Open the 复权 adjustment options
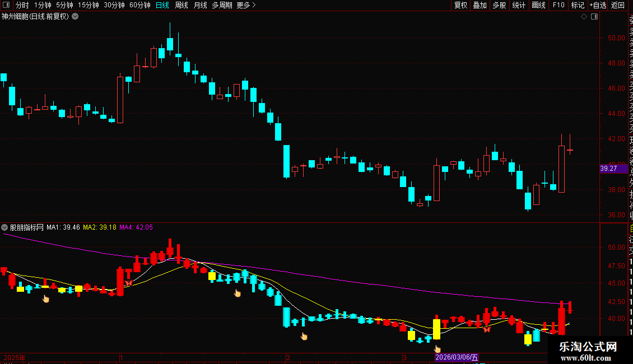Screen dimensions: 633x364 tap(460, 5)
